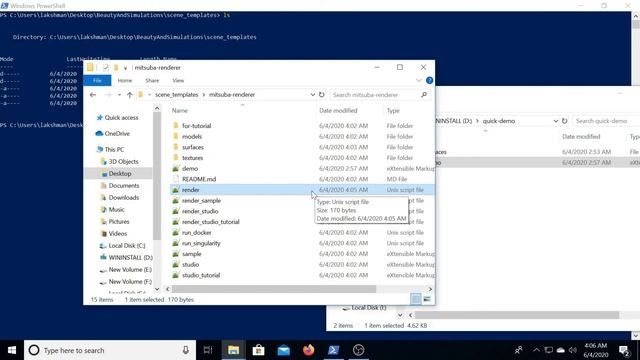
Task: Go up one folder level arrow
Action: click(129, 95)
